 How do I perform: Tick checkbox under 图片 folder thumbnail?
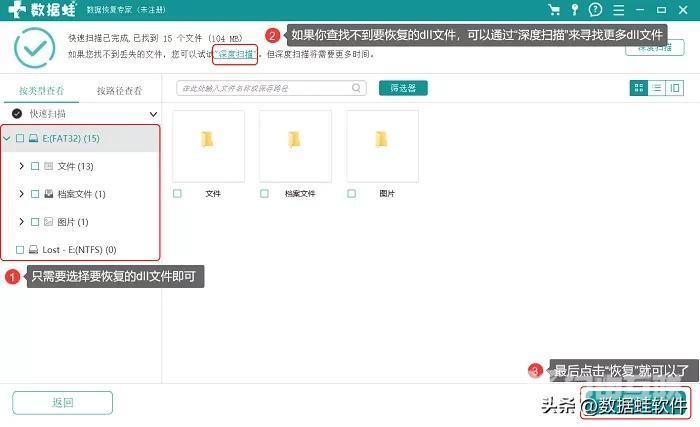[x=351, y=193]
